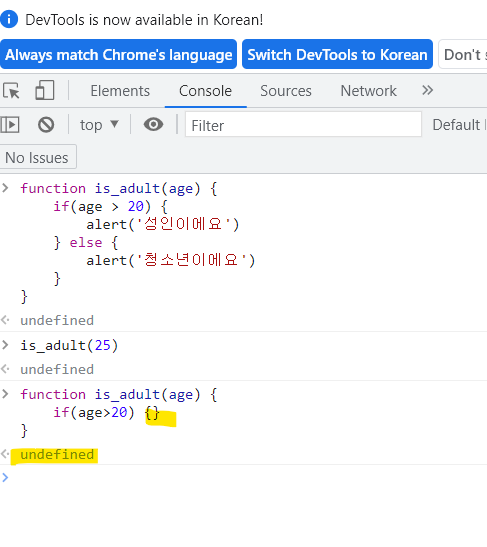Toggle the device toolbar icon
This screenshot has height=547, width=487.
(x=45, y=90)
